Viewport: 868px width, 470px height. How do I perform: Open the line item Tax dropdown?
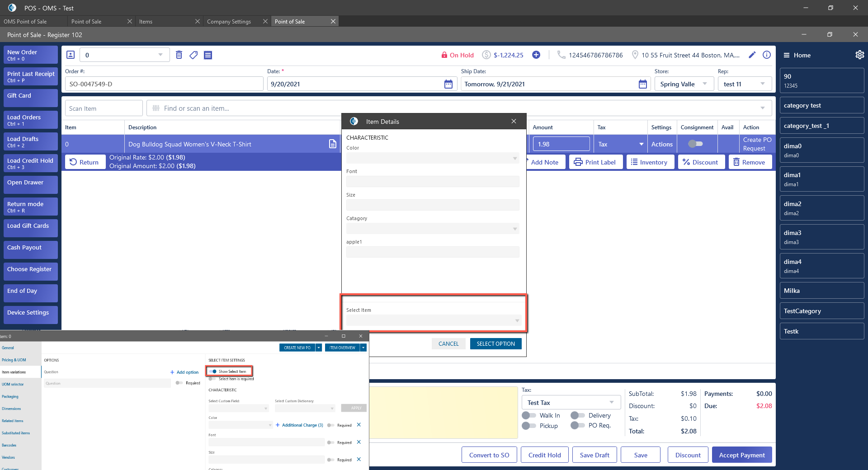642,144
